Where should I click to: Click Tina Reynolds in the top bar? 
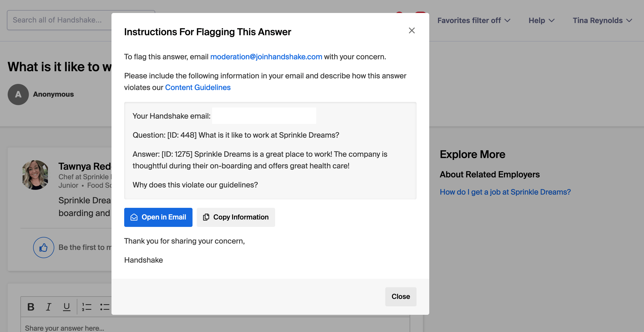pyautogui.click(x=598, y=20)
